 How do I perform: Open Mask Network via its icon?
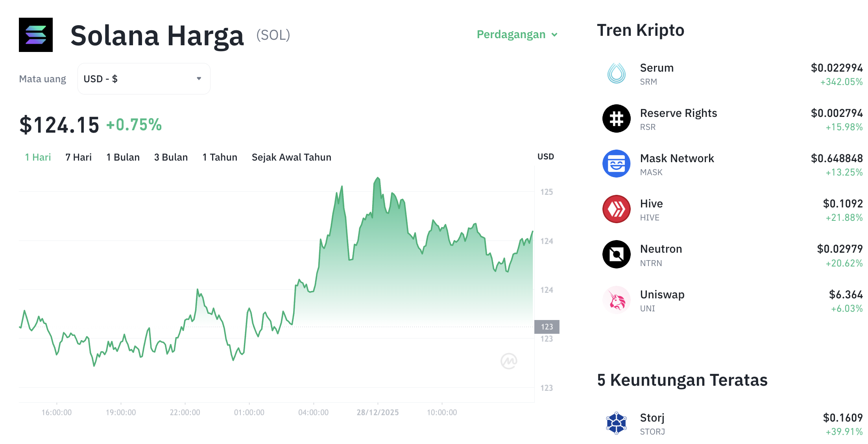tap(616, 164)
